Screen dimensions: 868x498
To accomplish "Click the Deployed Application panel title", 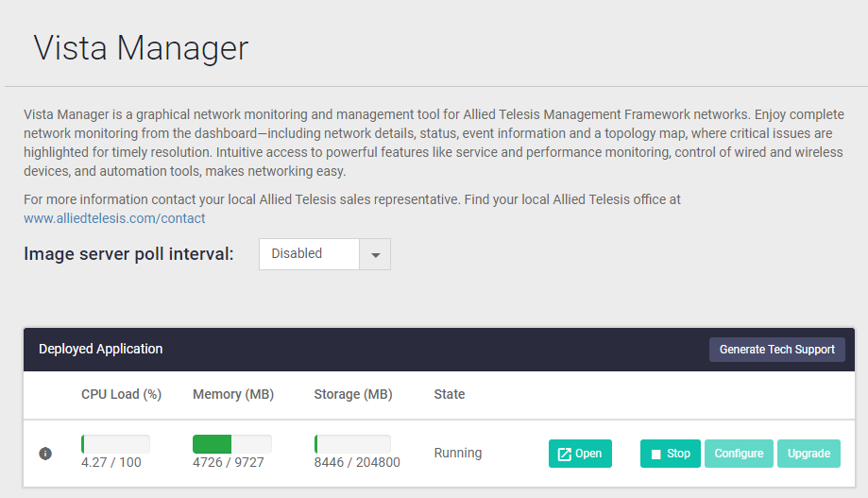I will click(x=101, y=349).
